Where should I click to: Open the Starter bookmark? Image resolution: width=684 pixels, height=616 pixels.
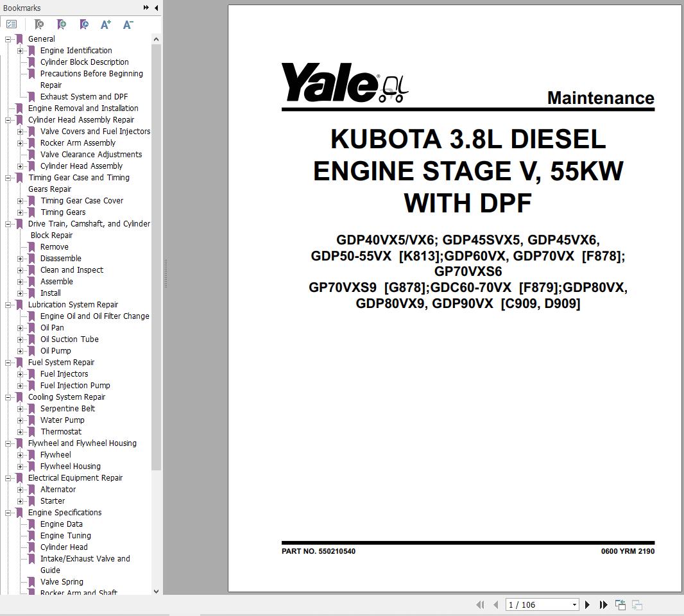click(53, 501)
